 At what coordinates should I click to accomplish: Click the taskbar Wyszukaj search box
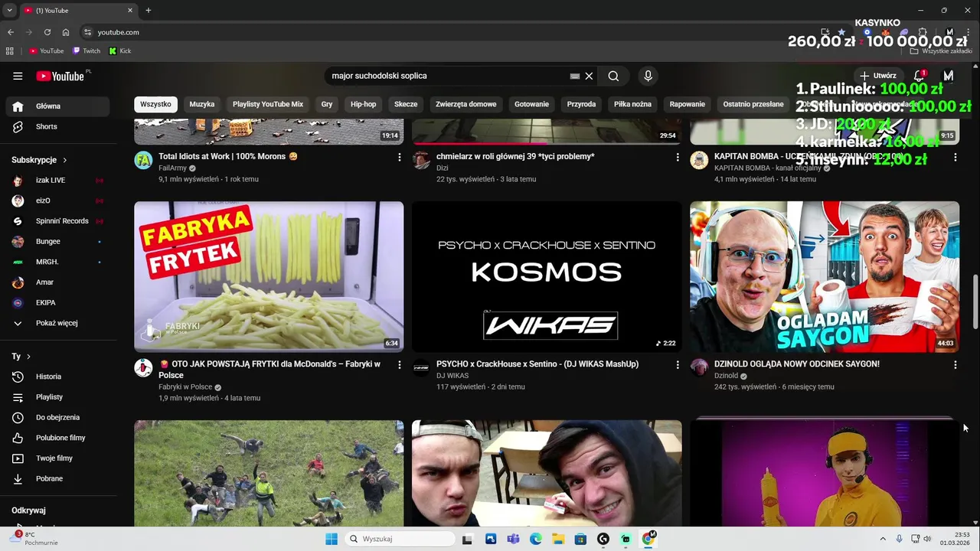point(398,539)
